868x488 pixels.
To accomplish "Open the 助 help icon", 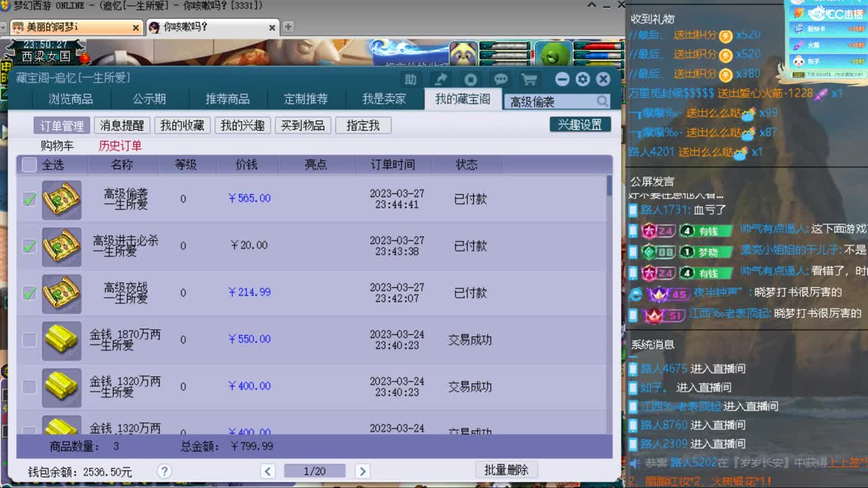I will [x=410, y=79].
